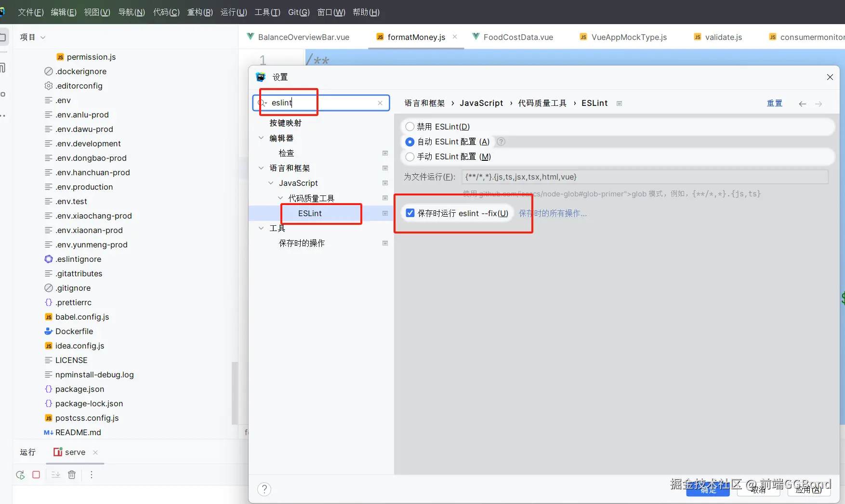Select Manual ESLint configuration option
Image resolution: width=845 pixels, height=504 pixels.
pyautogui.click(x=410, y=156)
